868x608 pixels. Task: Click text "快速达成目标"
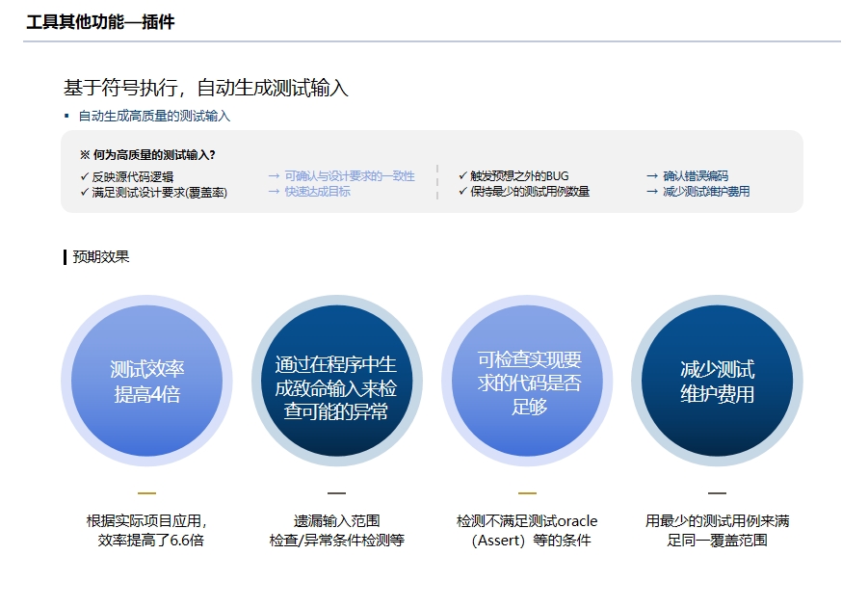pyautogui.click(x=317, y=192)
